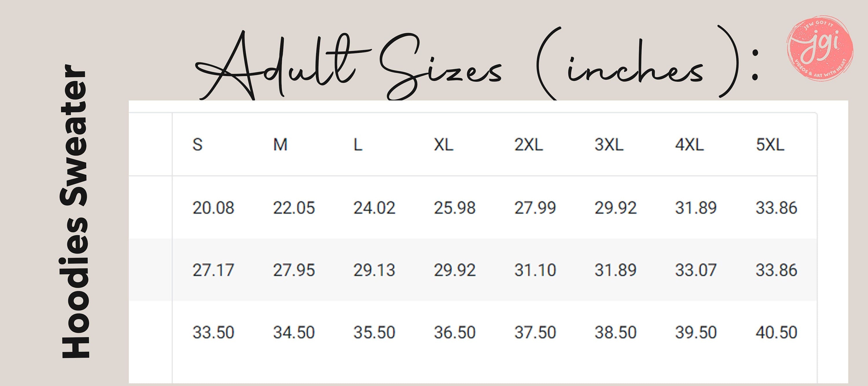Select the 3XL size column header
This screenshot has width=868, height=386.
point(609,145)
